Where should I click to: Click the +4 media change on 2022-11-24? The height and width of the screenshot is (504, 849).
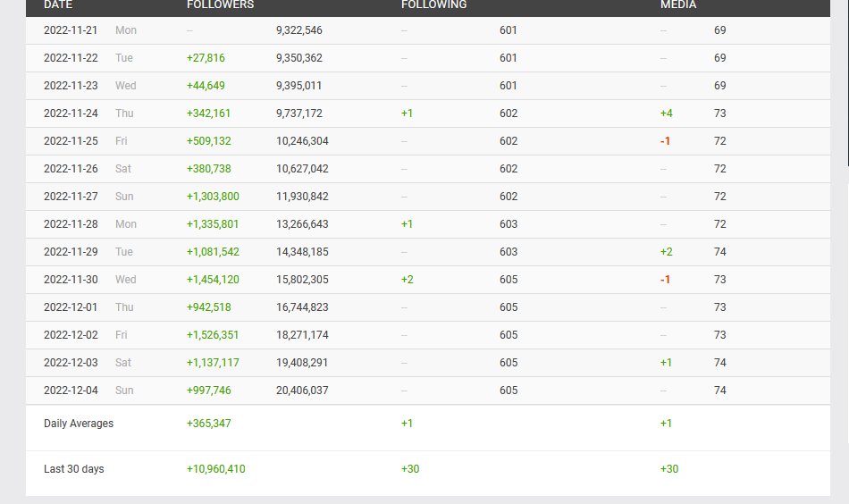click(666, 113)
